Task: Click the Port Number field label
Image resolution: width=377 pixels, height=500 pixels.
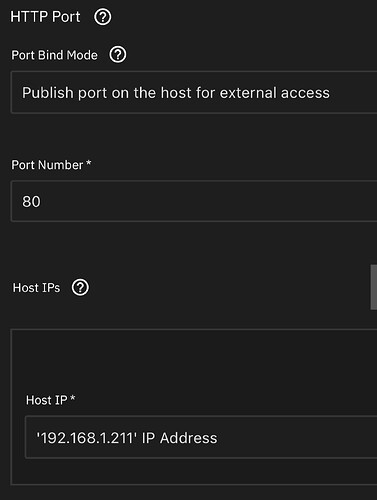Action: (x=47, y=165)
